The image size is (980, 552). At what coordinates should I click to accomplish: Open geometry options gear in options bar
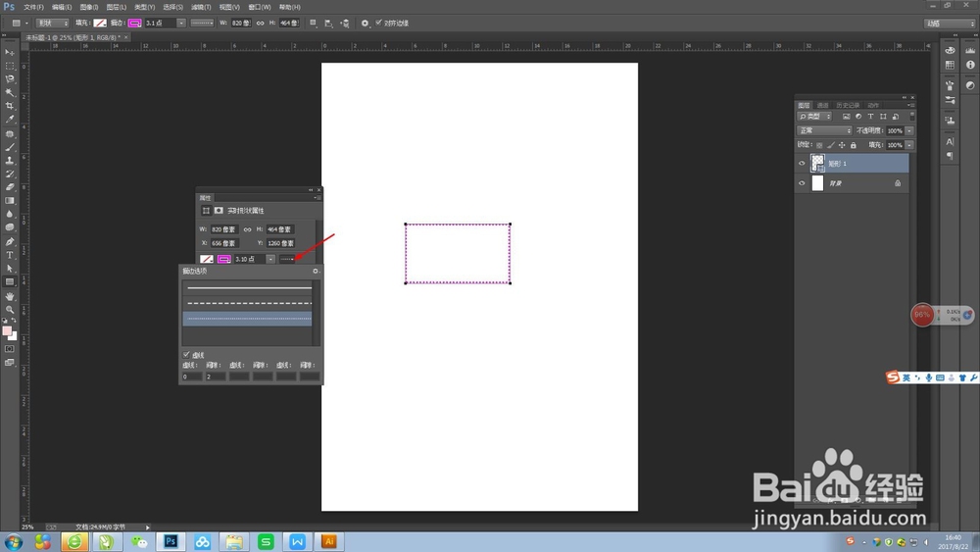(365, 24)
